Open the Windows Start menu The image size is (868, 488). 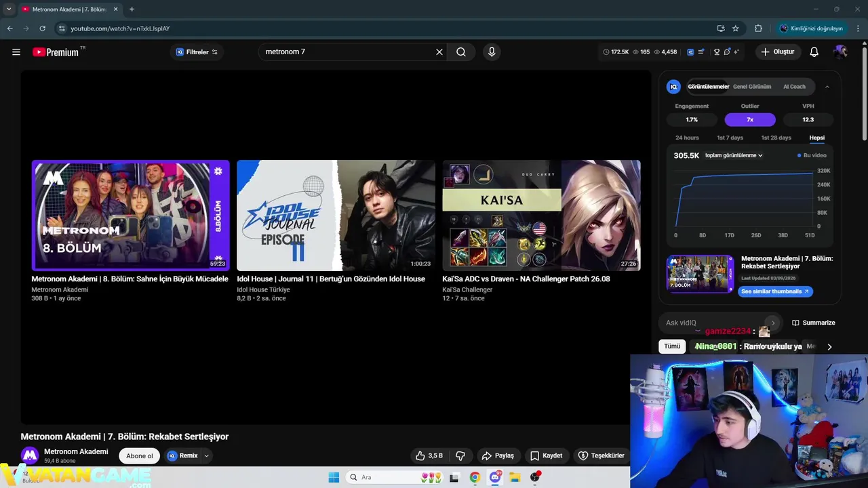coord(334,477)
